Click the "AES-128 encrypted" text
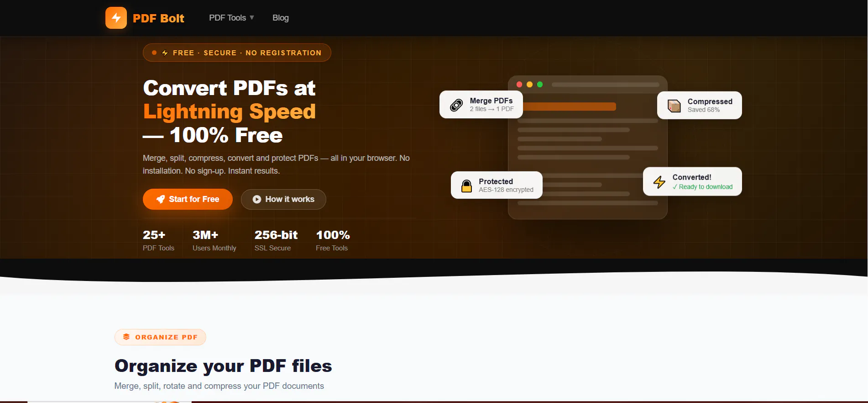Viewport: 868px width, 403px height. 506,190
